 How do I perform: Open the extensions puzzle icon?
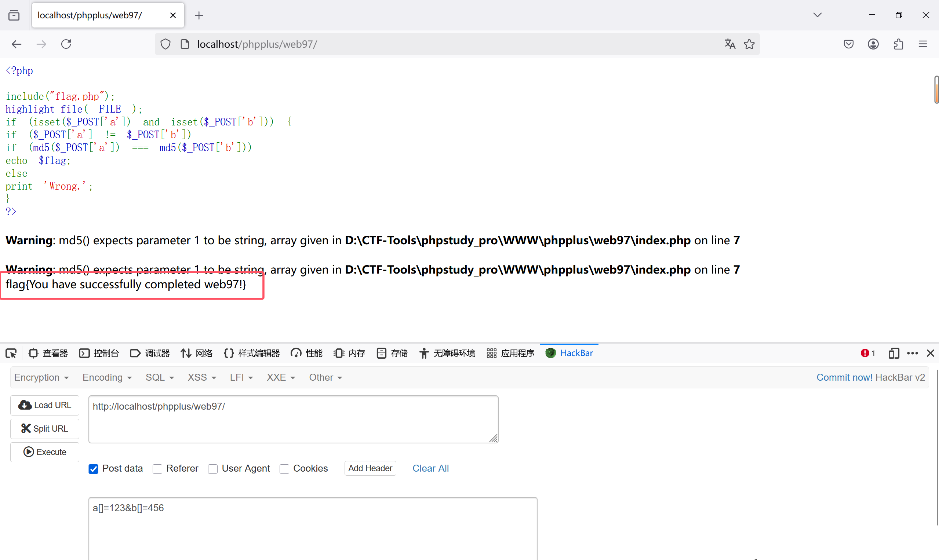(x=898, y=44)
